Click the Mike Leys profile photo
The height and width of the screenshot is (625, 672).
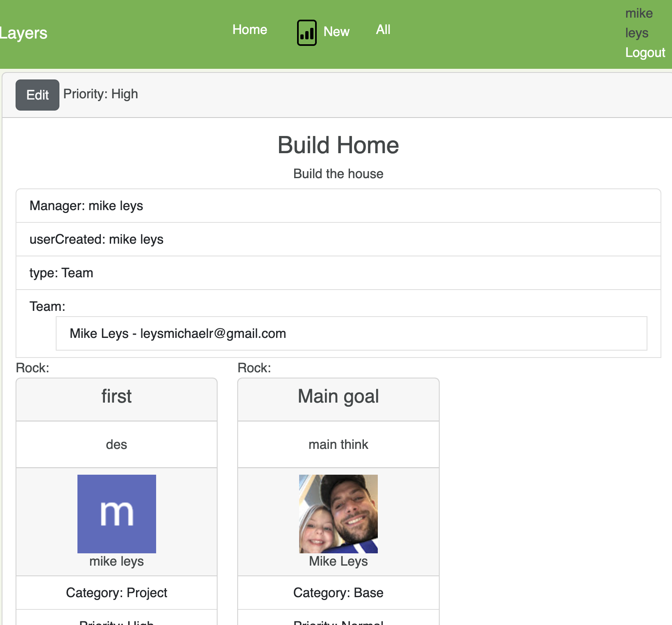(x=338, y=514)
